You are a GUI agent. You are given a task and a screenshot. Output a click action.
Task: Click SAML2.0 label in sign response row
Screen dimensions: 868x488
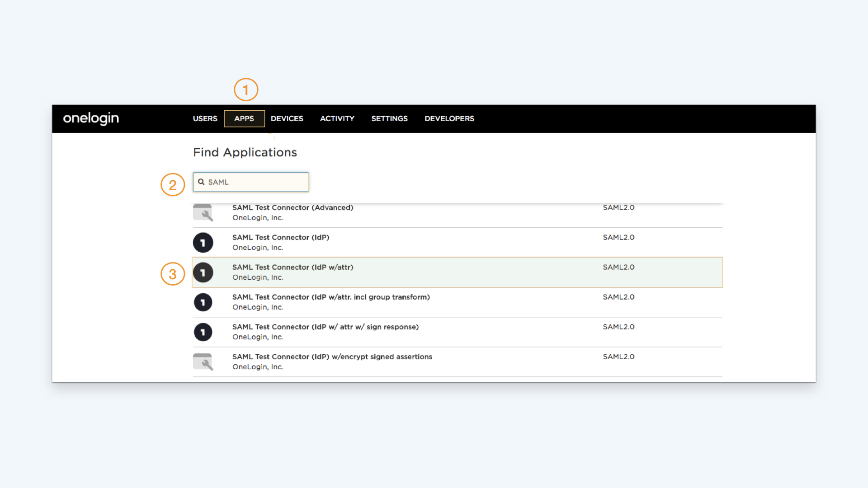(x=618, y=327)
